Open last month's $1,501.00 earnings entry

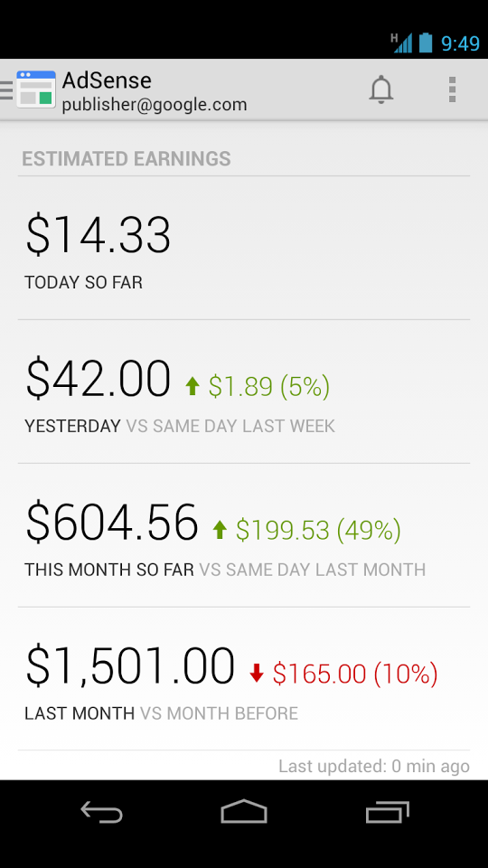pyautogui.click(x=244, y=679)
